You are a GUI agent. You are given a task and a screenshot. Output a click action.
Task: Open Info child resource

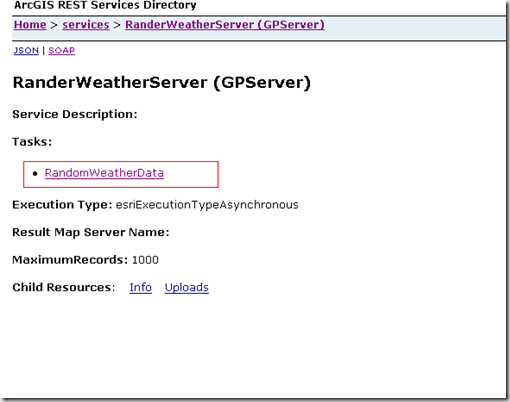(141, 287)
